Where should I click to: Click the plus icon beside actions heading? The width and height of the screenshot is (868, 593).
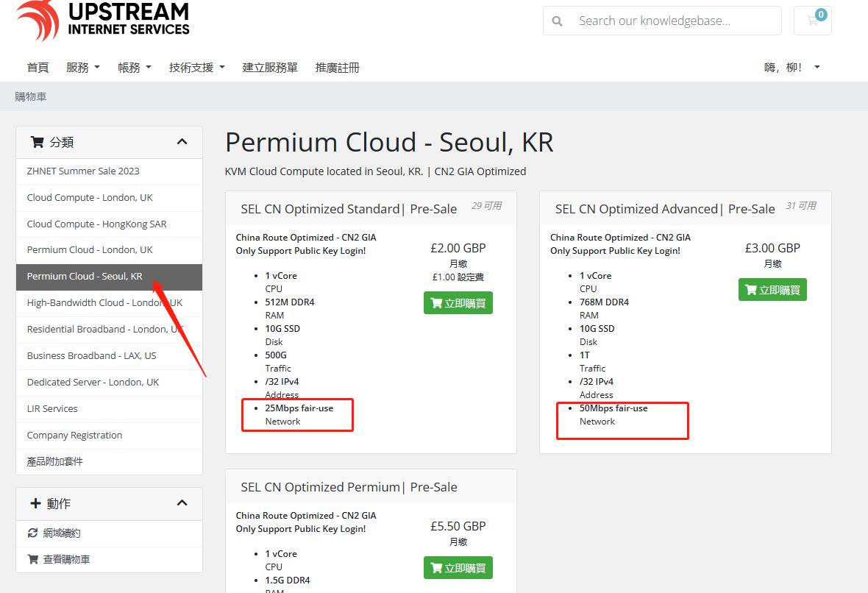click(35, 503)
